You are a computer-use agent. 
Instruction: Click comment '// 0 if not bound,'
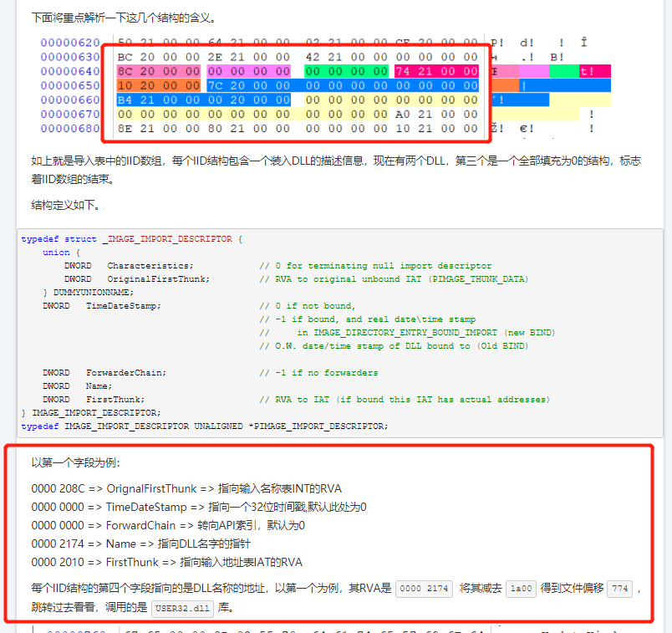[308, 306]
